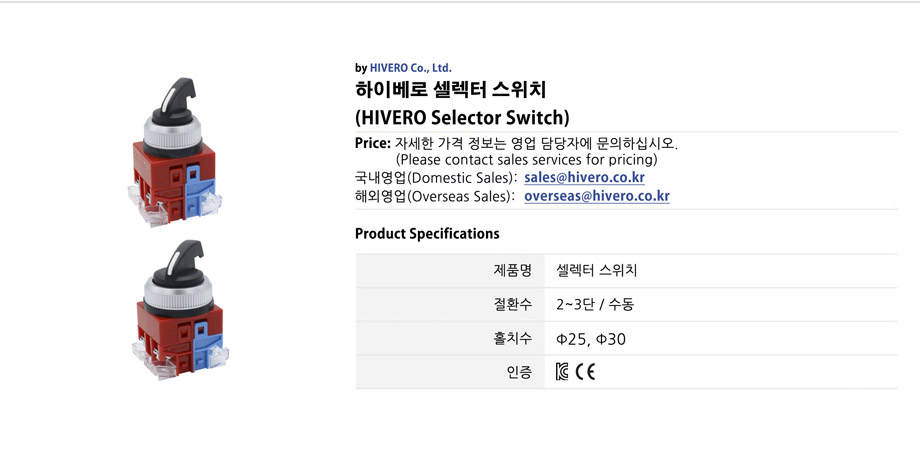Open the HIVERO Co., Ltd. company link
Screen dimensions: 920x472
click(x=410, y=68)
